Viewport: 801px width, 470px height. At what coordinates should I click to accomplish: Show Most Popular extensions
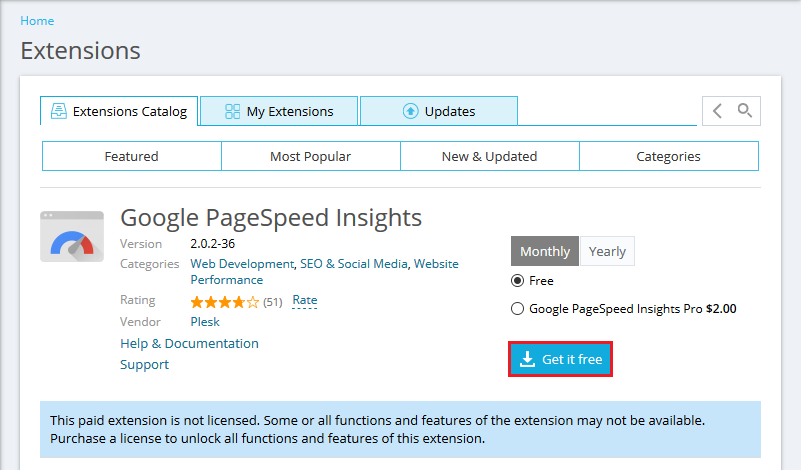(x=310, y=156)
